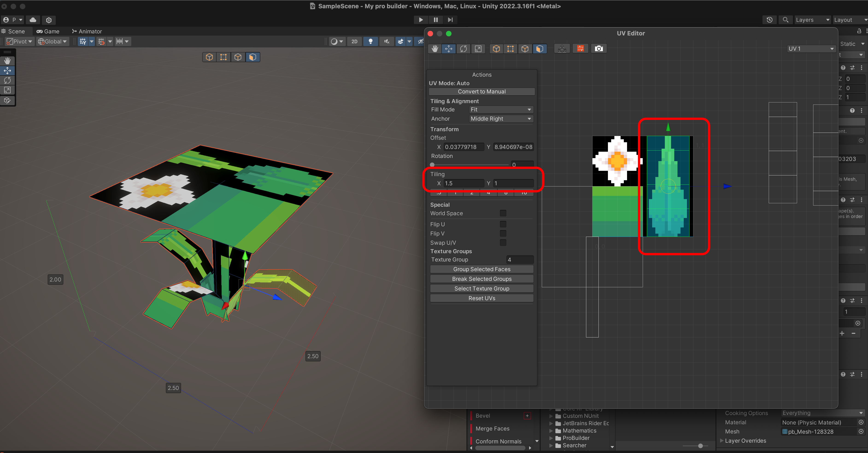Select the Rotate tool in UV Editor toolbar
Screen dimensions: 868x453
(463, 49)
